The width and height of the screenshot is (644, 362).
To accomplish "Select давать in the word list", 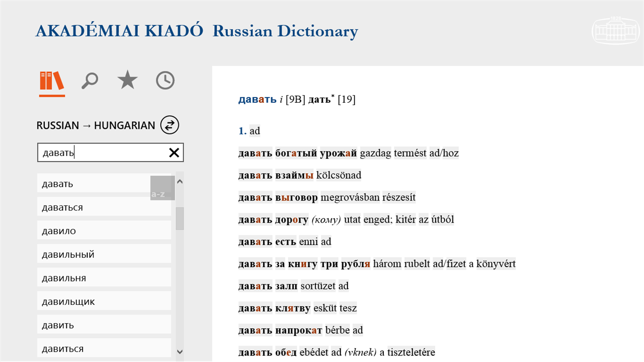I will pos(104,184).
